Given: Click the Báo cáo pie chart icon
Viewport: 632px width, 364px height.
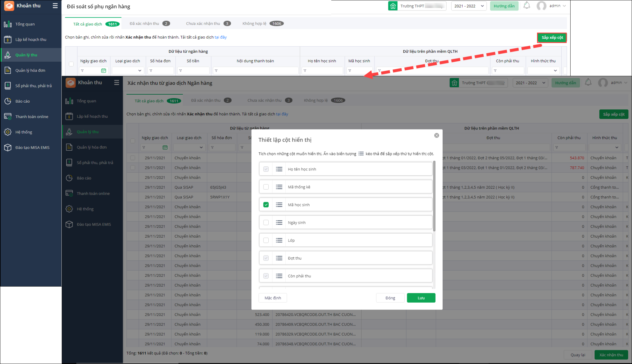Looking at the screenshot, I should [x=8, y=101].
